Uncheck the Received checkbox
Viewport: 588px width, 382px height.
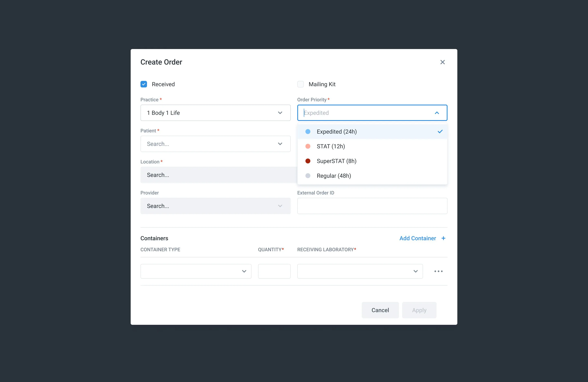pos(144,84)
